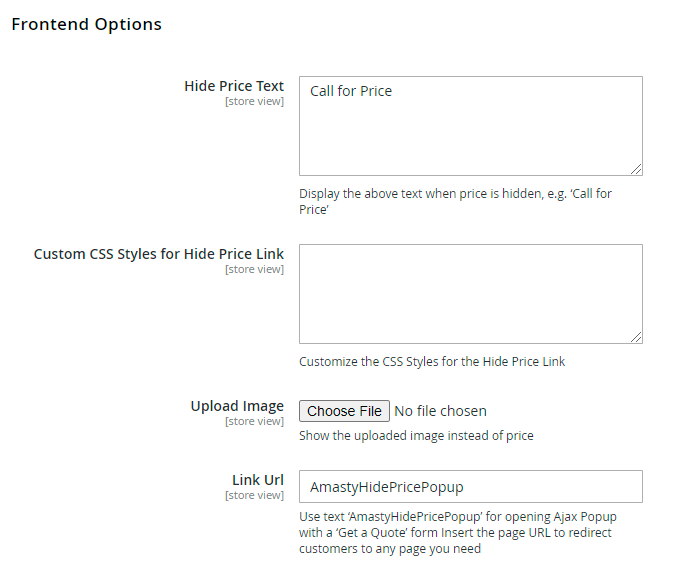This screenshot has height=572, width=682.
Task: Click the Link Url label
Action: [258, 480]
